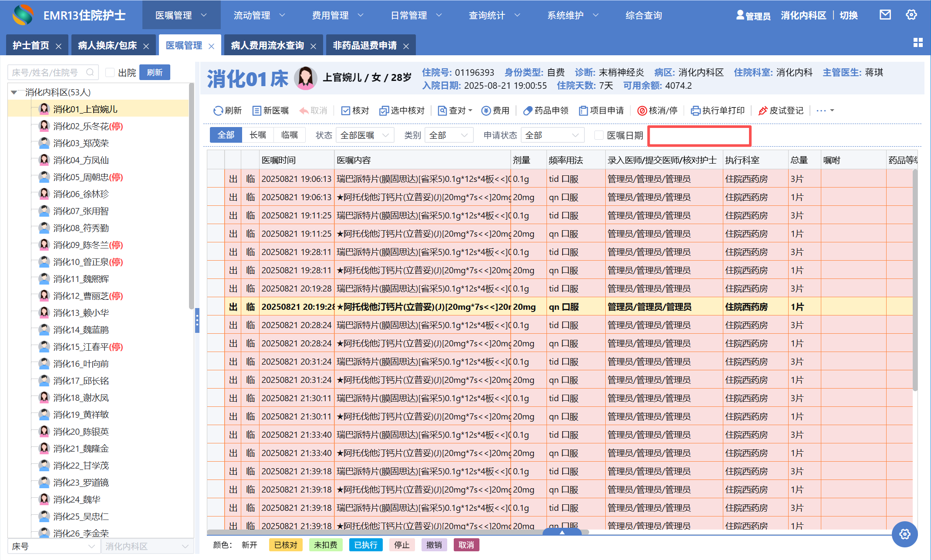931x560 pixels.
Task: Click the 新医嘱 new order icon
Action: [x=257, y=111]
